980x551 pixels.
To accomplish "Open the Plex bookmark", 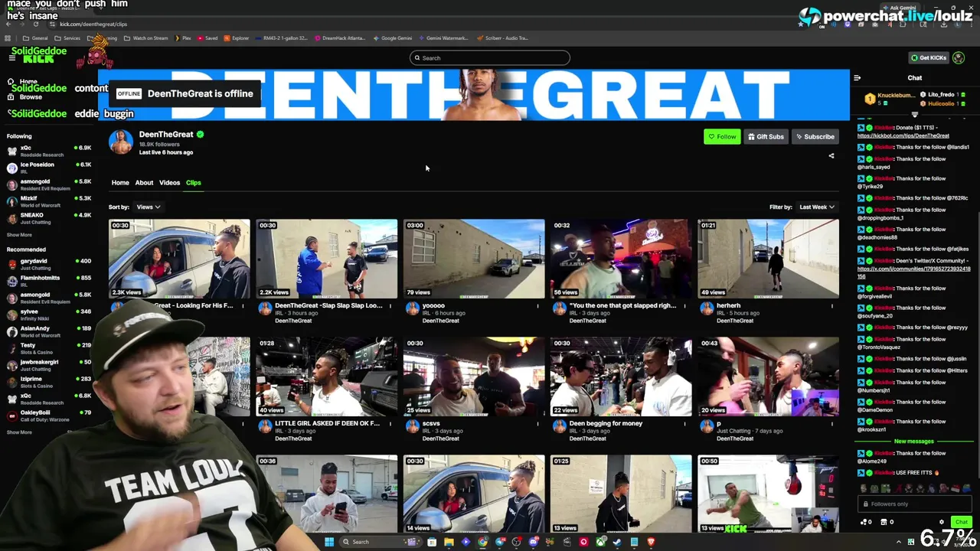I will tap(182, 37).
